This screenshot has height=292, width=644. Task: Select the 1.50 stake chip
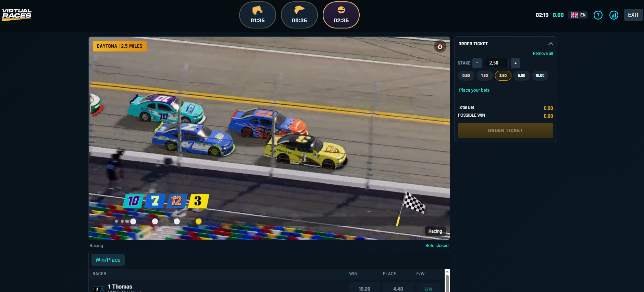pos(485,75)
